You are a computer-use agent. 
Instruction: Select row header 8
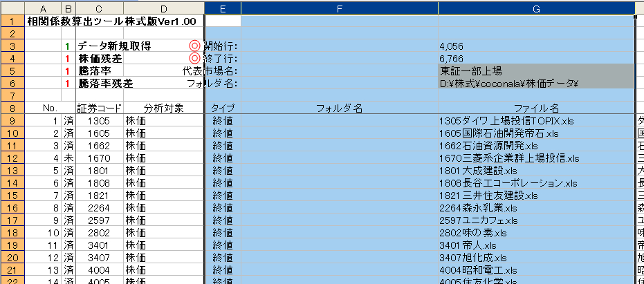click(12, 108)
